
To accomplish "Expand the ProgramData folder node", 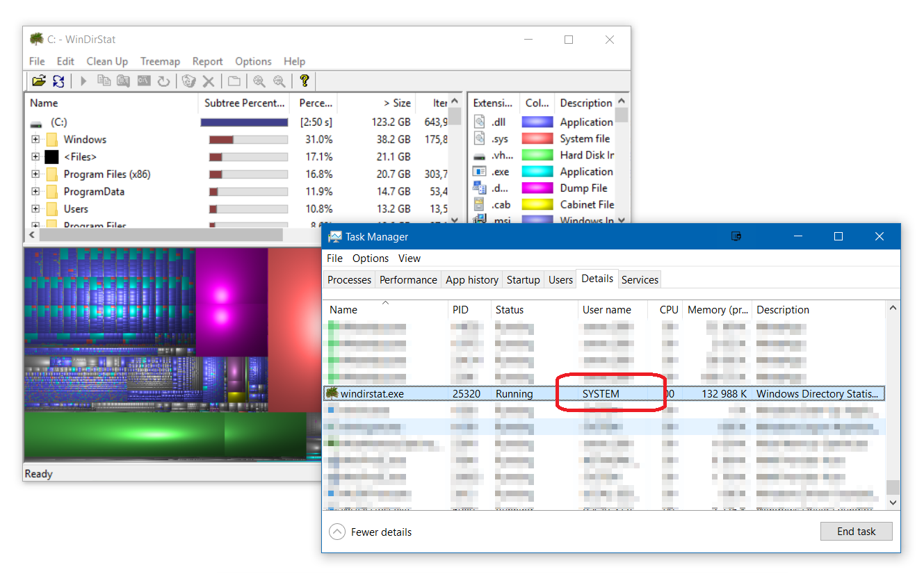I will click(x=35, y=192).
